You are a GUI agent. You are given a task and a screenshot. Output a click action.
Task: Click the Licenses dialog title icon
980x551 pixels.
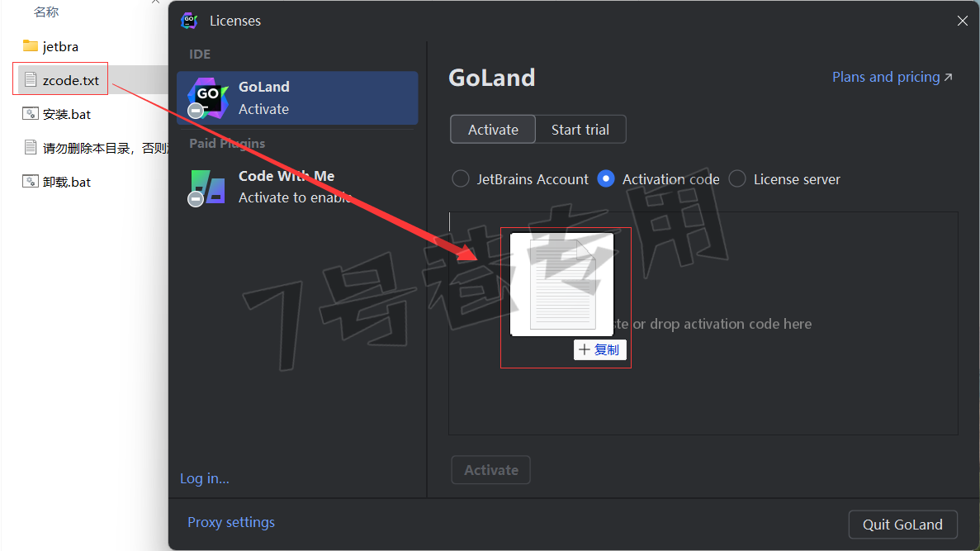click(x=189, y=21)
